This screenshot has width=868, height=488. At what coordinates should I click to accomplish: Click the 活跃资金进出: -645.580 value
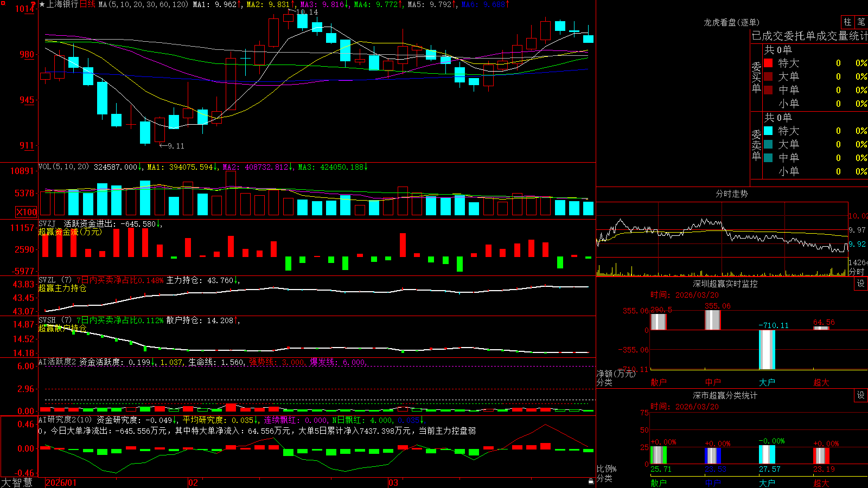pyautogui.click(x=110, y=224)
